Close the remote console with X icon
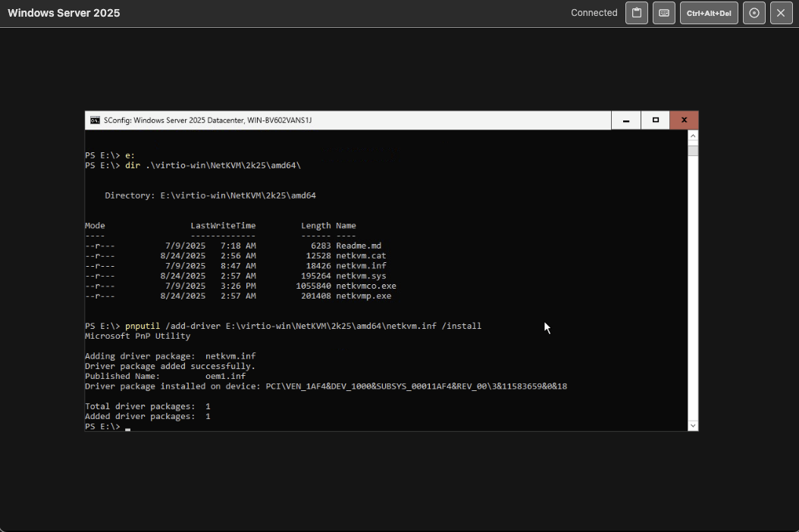 coord(781,13)
